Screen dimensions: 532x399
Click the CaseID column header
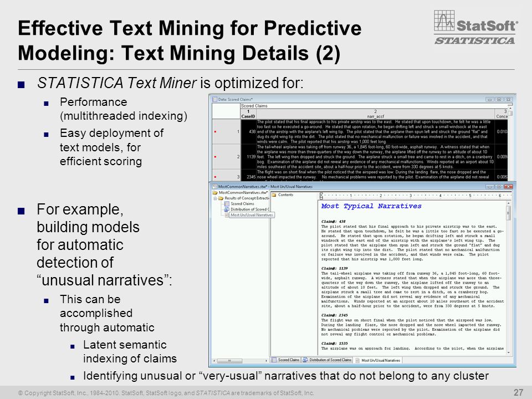[x=248, y=114]
